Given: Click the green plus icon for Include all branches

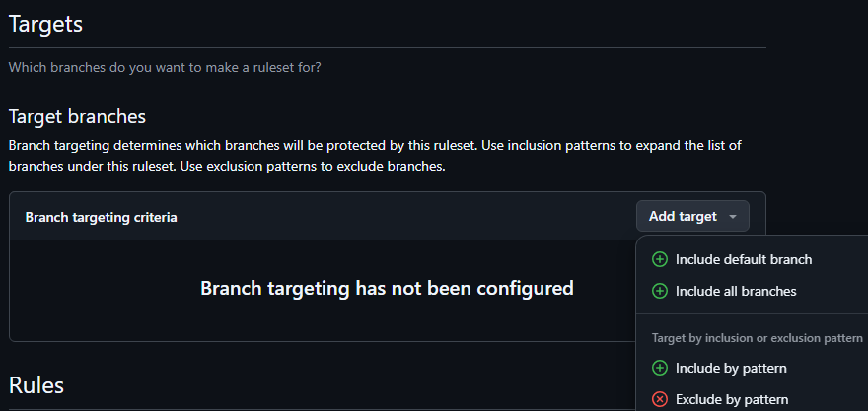Looking at the screenshot, I should pos(659,291).
